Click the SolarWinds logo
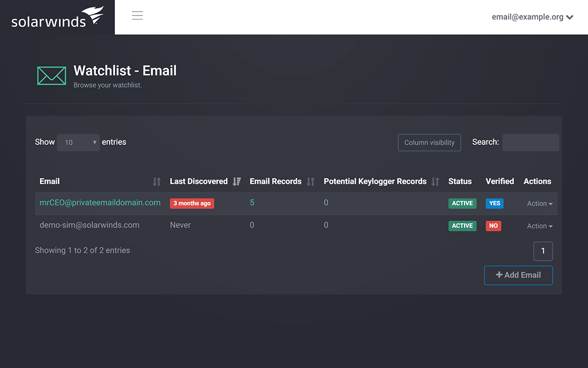588x368 pixels. click(57, 17)
